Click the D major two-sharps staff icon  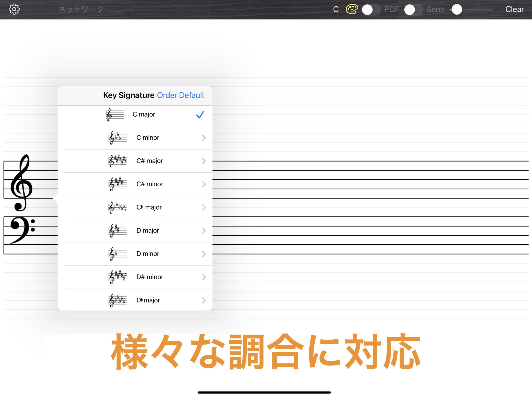tap(117, 231)
